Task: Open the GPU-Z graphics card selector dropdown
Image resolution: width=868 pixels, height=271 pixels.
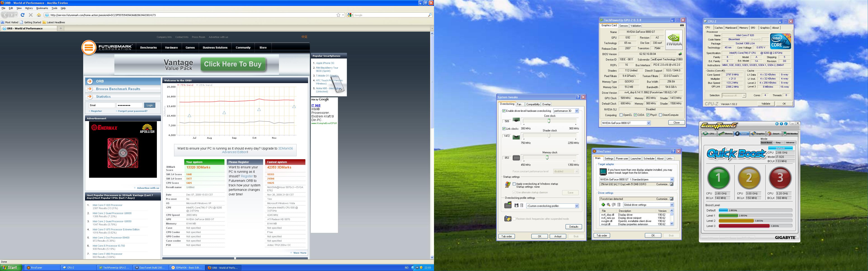Action: click(648, 123)
